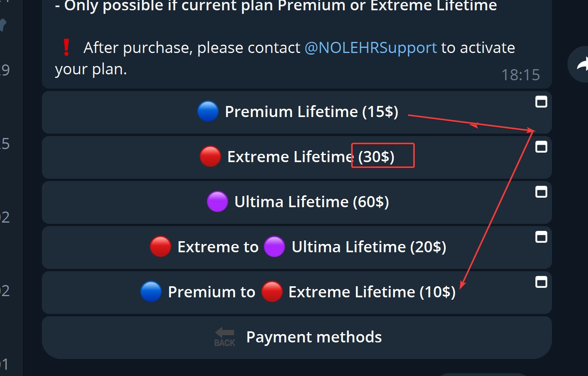Go back to Payment methods

coord(314,337)
